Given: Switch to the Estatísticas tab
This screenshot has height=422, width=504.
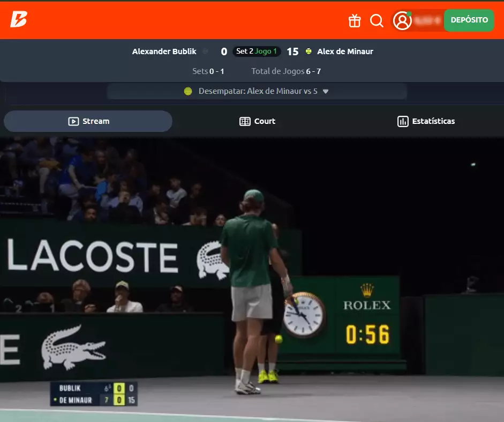Looking at the screenshot, I should coord(426,121).
